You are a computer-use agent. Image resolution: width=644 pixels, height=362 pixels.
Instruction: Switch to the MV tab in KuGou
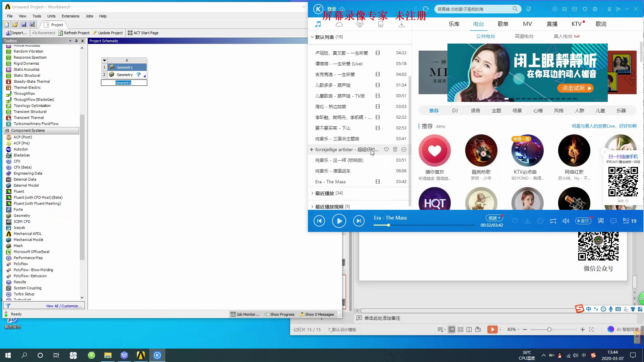coord(527,24)
